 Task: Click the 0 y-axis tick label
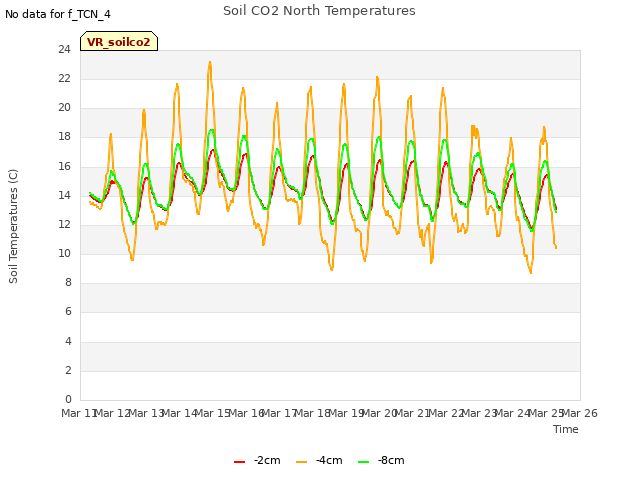point(68,399)
